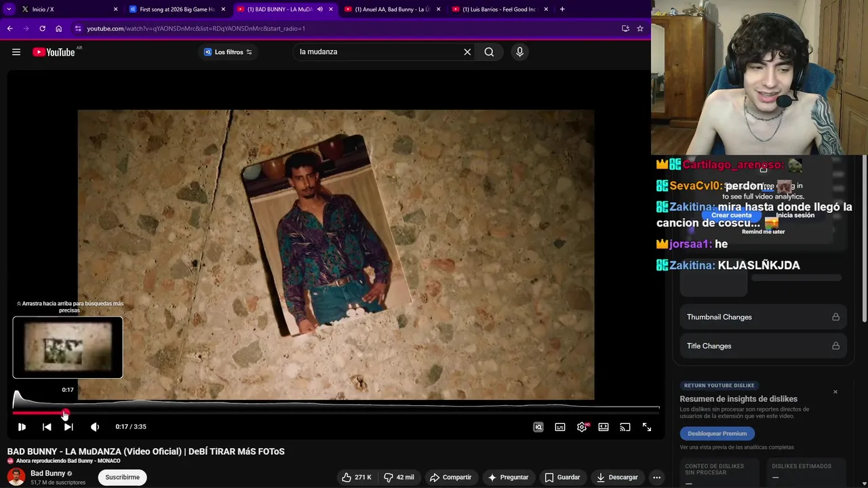Close the dislike insights panel
The width and height of the screenshot is (868, 488).
coord(835,392)
